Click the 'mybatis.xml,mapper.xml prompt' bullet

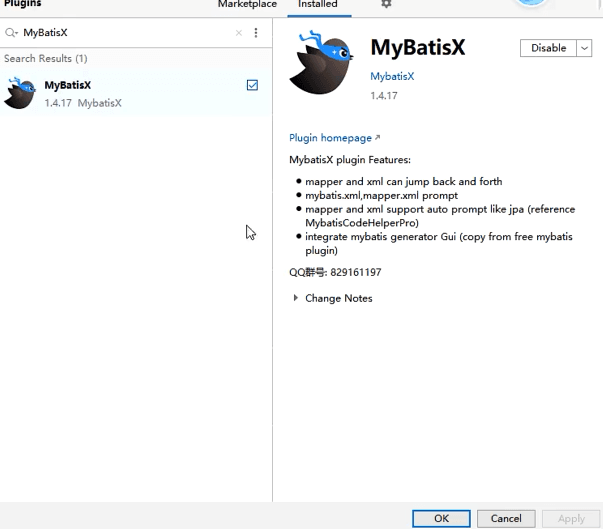[x=381, y=195]
